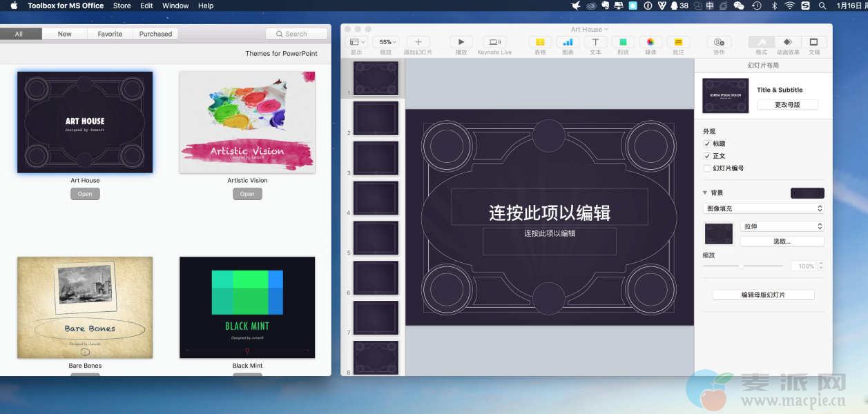Add a text box with 文本 icon
Screen dimensions: 868x414
tap(595, 42)
